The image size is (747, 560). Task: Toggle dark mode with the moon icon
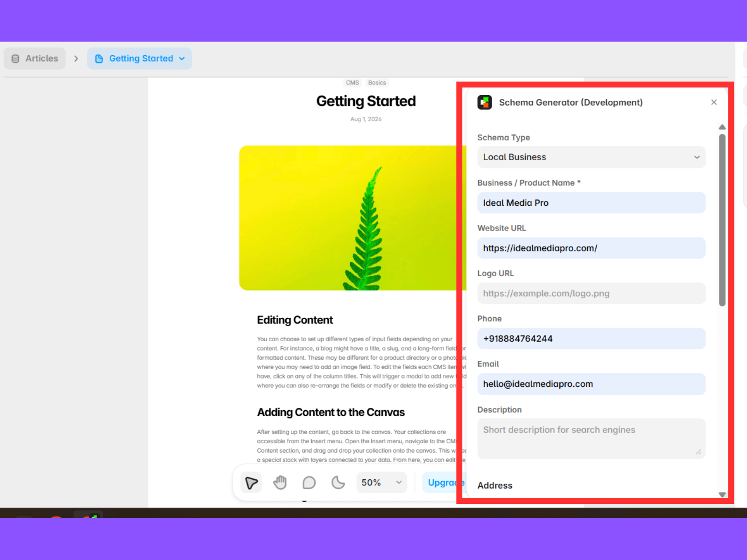pos(338,483)
